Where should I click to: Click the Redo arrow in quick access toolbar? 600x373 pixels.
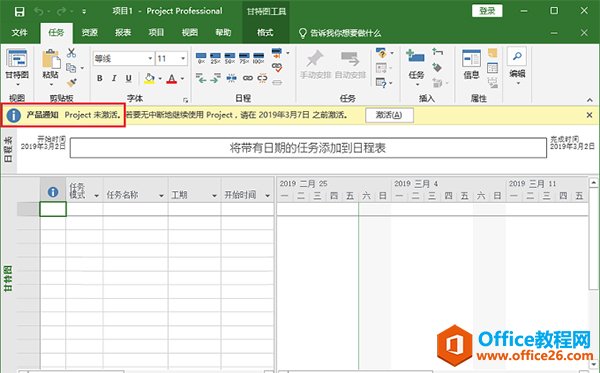61,11
